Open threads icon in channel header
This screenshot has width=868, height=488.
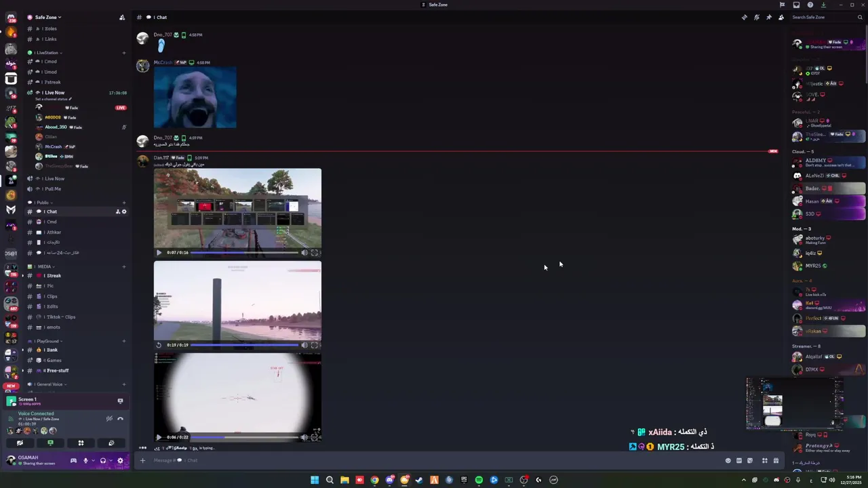pyautogui.click(x=744, y=18)
